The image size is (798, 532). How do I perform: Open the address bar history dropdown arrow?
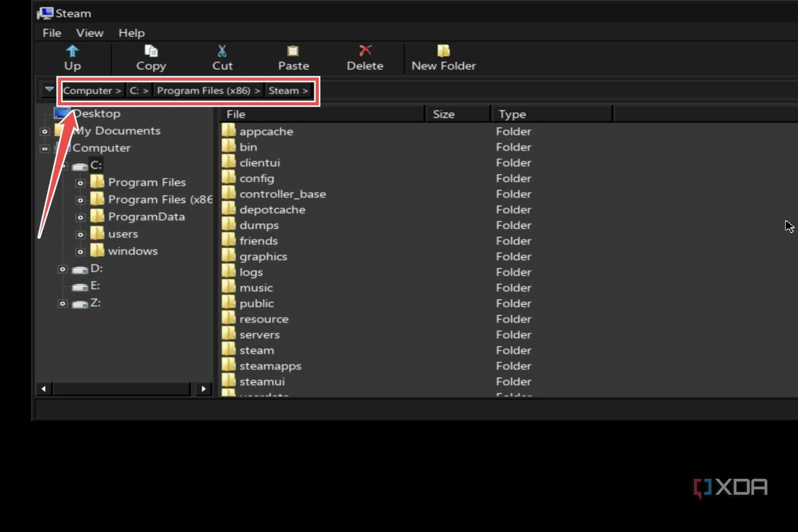coord(49,89)
